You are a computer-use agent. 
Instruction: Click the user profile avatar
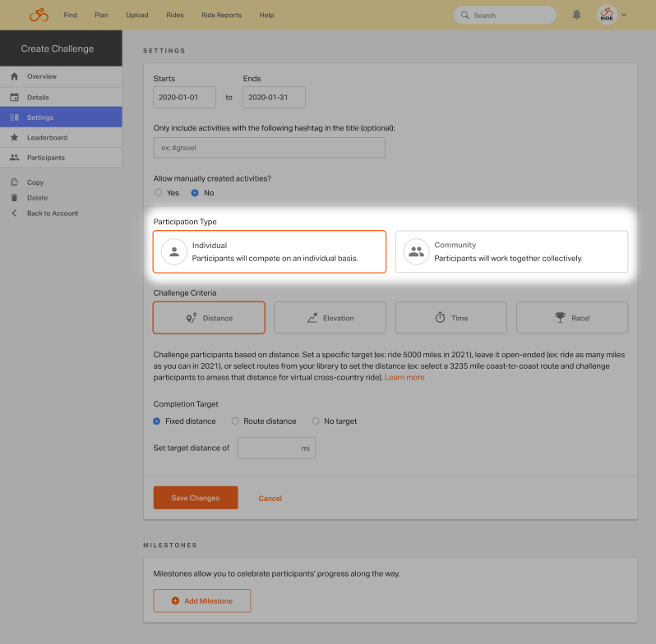(x=607, y=15)
